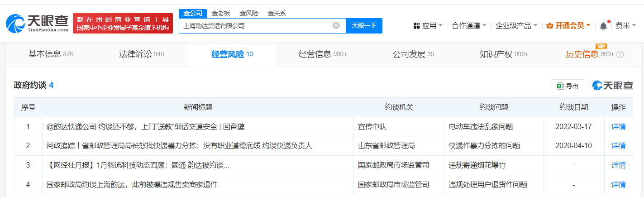This screenshot has width=644, height=197.
Task: Click the date 2022-03-17
Action: tap(574, 127)
